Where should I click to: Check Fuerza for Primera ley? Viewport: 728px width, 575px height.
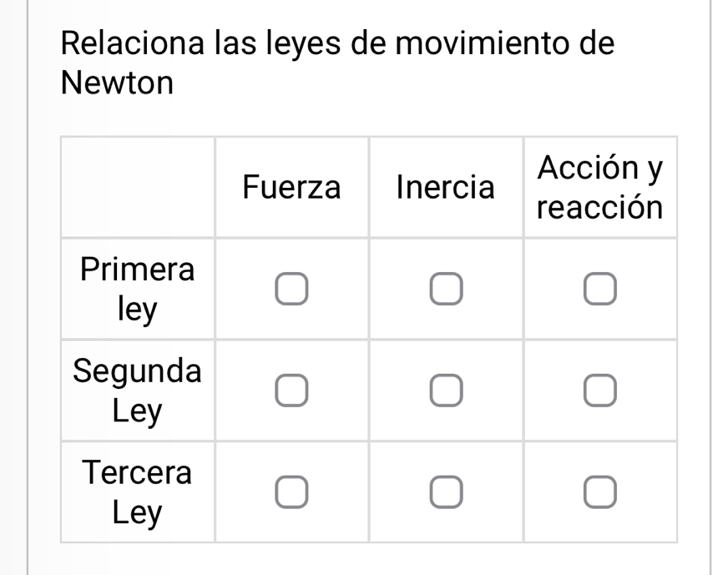click(292, 289)
